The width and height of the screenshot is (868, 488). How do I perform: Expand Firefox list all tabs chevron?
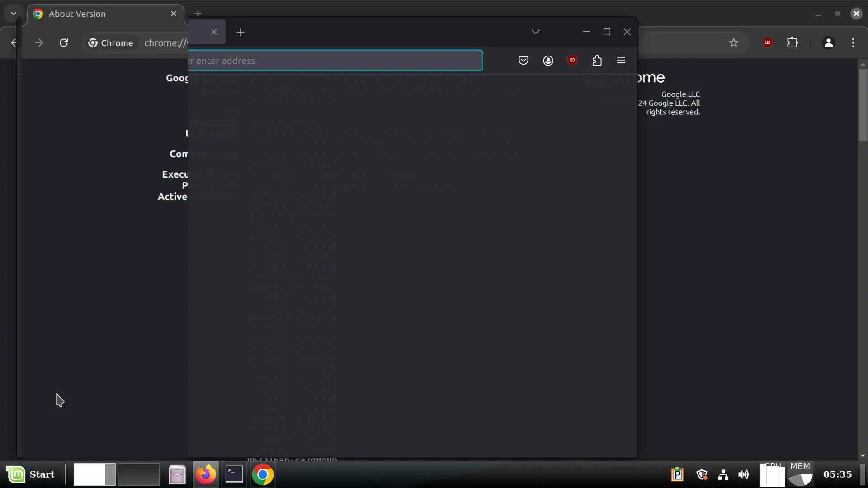pos(536,32)
